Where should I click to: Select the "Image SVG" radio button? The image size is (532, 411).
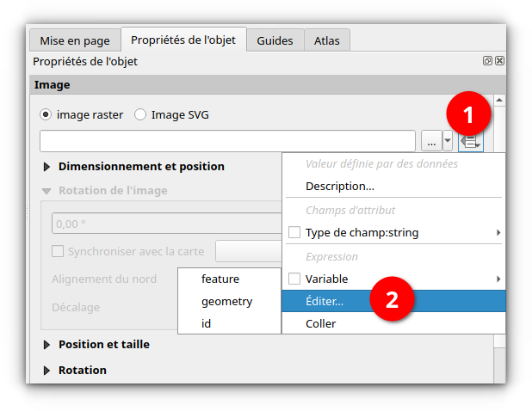click(x=140, y=114)
